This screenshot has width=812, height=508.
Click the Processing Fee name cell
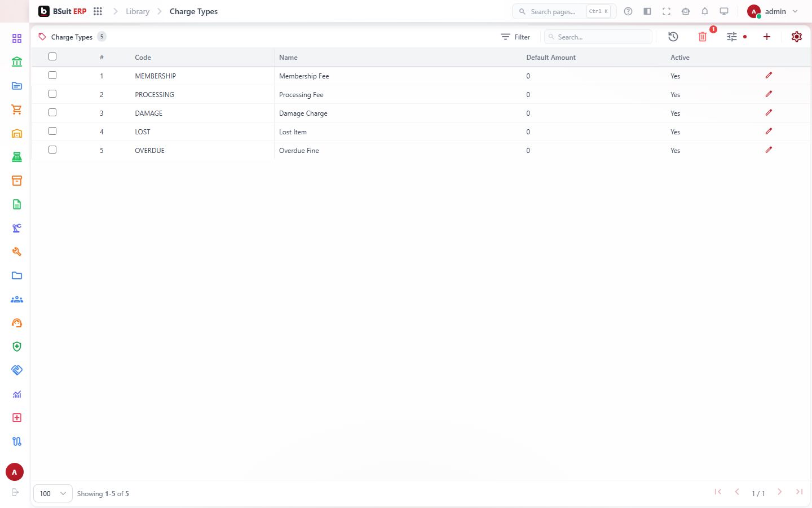(x=301, y=95)
